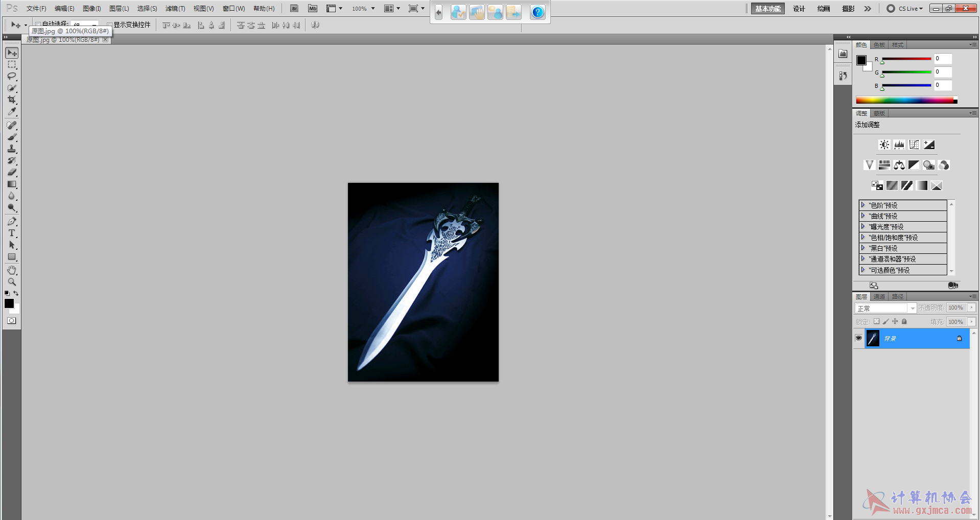The image size is (980, 520).
Task: Toggle lock all padlock icon
Action: (x=904, y=321)
